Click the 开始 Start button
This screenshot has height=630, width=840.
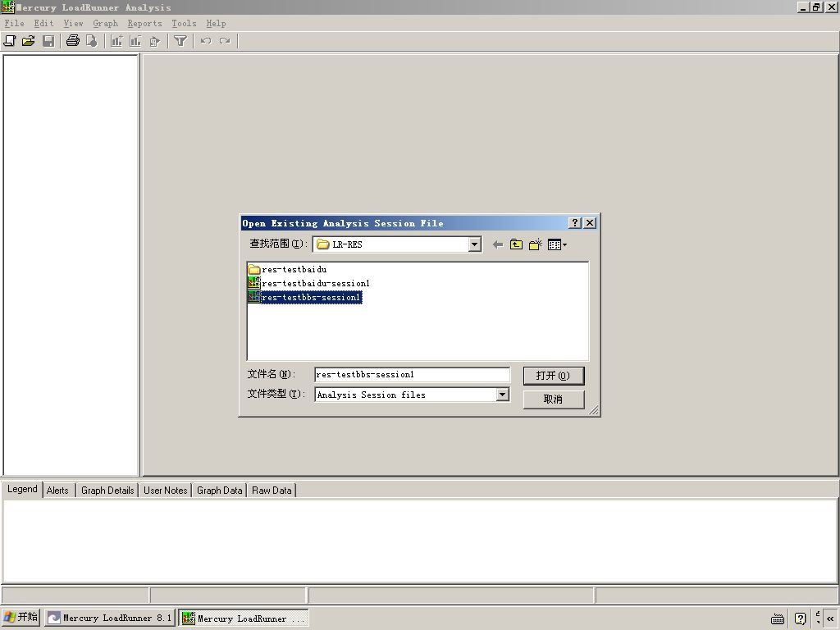click(21, 618)
